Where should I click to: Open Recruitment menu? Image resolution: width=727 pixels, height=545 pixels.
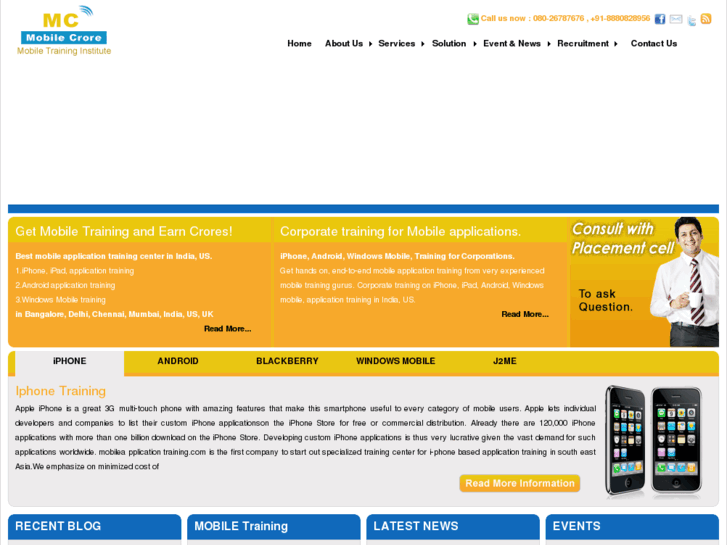583,44
